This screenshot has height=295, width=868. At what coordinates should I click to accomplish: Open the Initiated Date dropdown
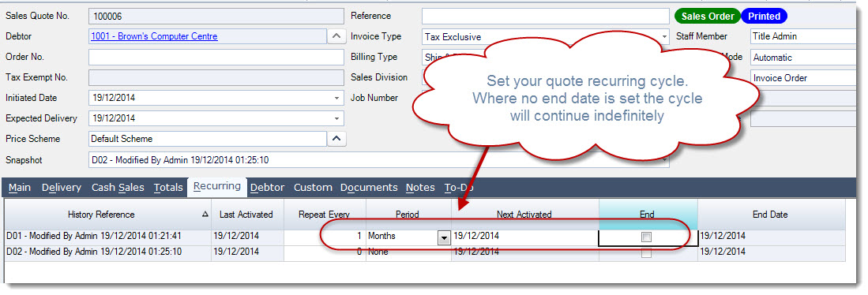(x=336, y=98)
